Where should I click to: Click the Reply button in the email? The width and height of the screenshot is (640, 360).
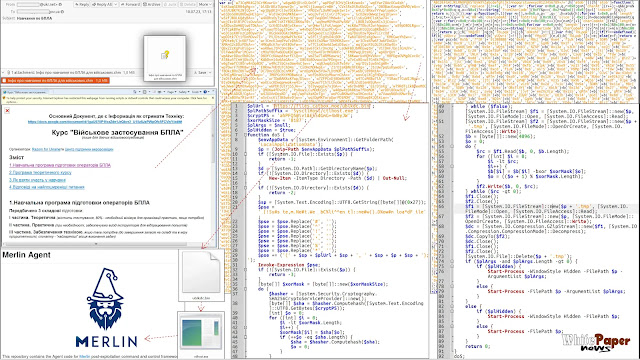(82, 4)
